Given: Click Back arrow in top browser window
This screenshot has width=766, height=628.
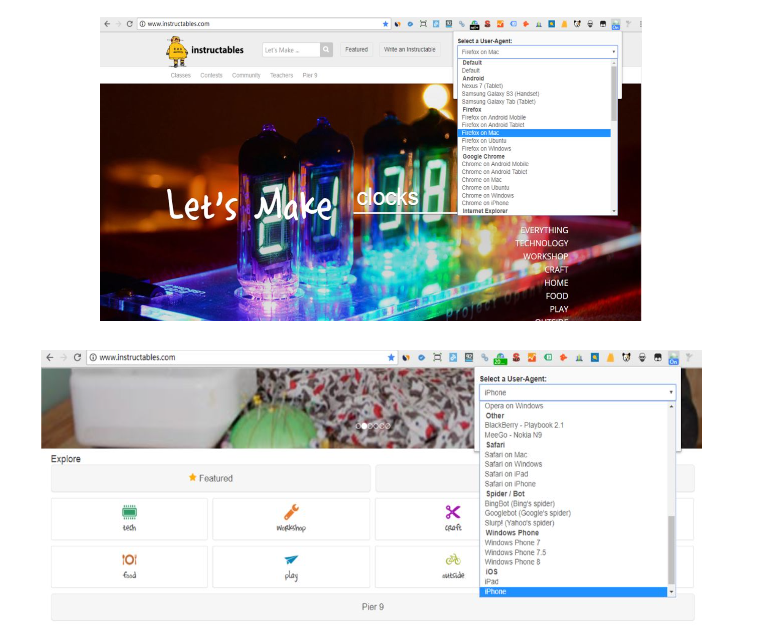Looking at the screenshot, I should tap(107, 23).
